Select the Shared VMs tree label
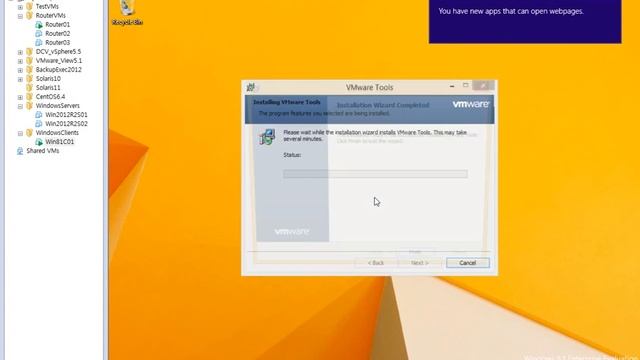 tap(43, 151)
